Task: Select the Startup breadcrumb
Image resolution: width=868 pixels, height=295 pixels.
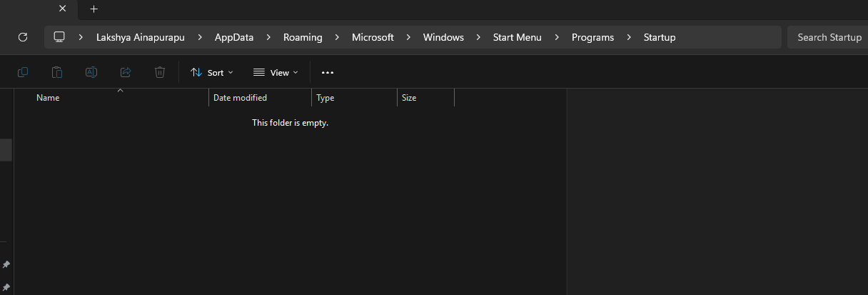Action: 660,37
